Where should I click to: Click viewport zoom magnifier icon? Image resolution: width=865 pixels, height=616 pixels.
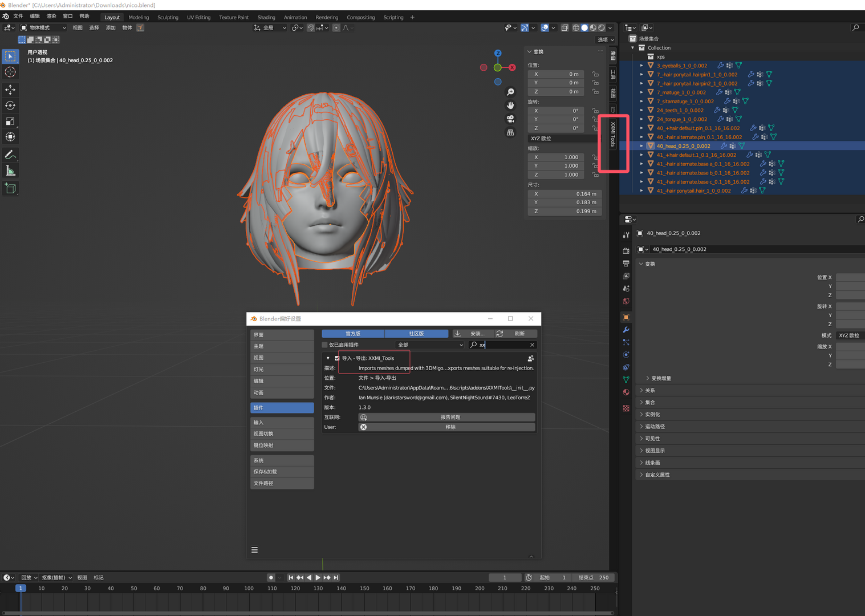[510, 92]
